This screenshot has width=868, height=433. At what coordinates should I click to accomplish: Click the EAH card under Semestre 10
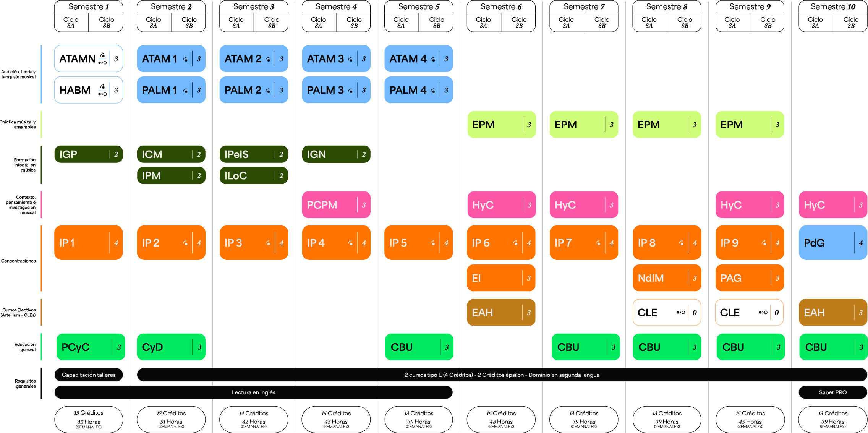[x=833, y=313]
